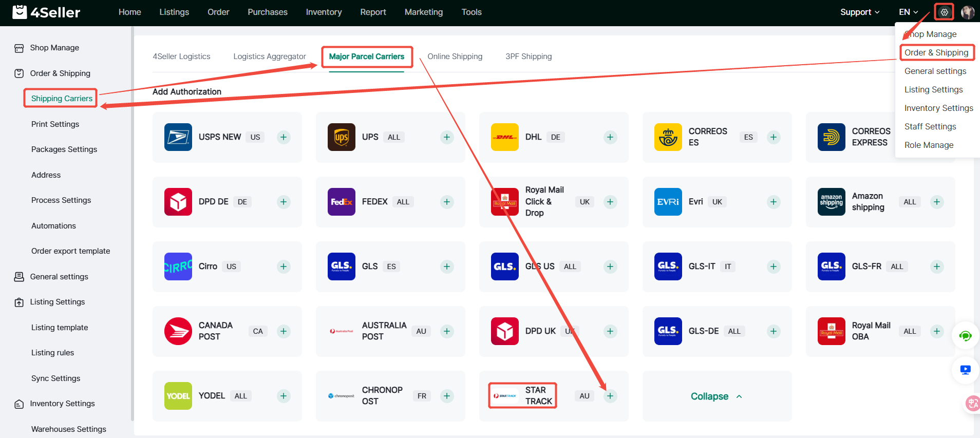The image size is (980, 438).
Task: Click the blue screen-share floating icon
Action: click(965, 370)
